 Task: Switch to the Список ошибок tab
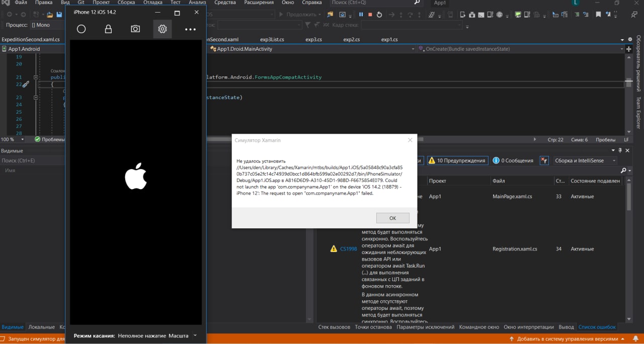click(x=597, y=327)
